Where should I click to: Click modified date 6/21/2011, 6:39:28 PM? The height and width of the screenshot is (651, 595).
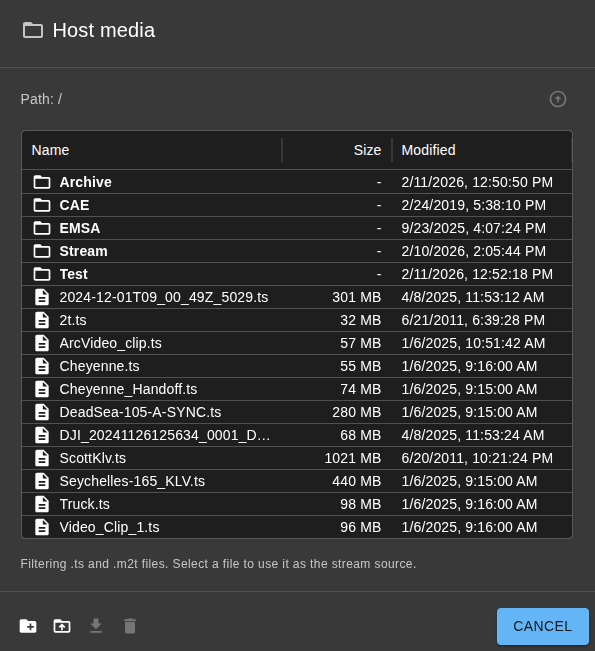[473, 320]
